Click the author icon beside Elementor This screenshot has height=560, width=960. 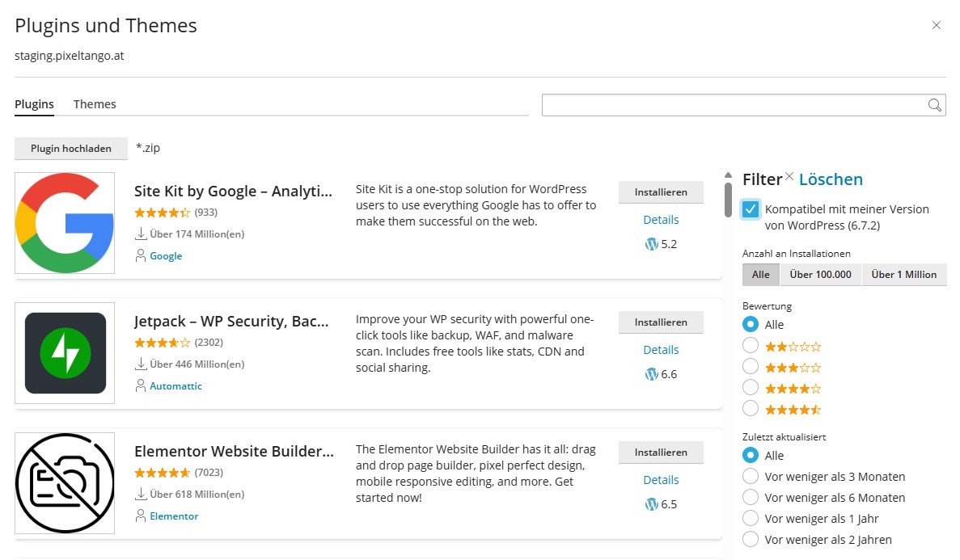point(141,516)
